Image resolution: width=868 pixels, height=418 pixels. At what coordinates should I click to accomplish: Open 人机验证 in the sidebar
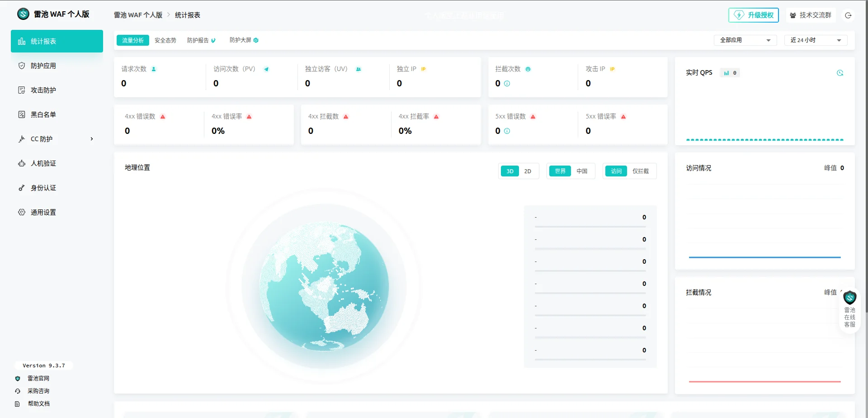(x=57, y=163)
